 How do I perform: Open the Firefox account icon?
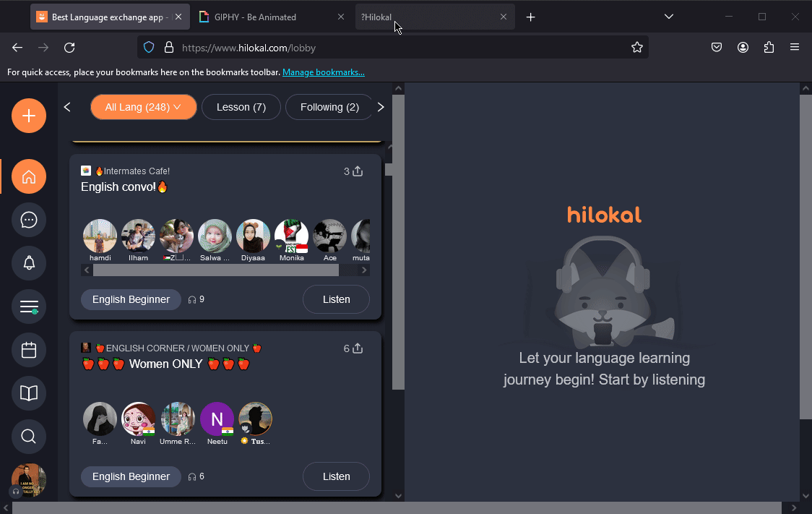click(743, 48)
